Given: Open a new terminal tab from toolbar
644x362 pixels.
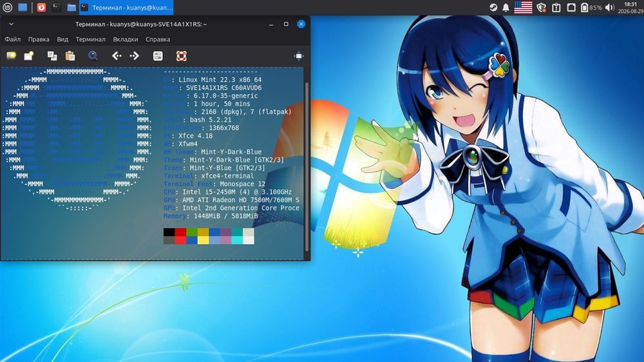Looking at the screenshot, I should (11, 56).
